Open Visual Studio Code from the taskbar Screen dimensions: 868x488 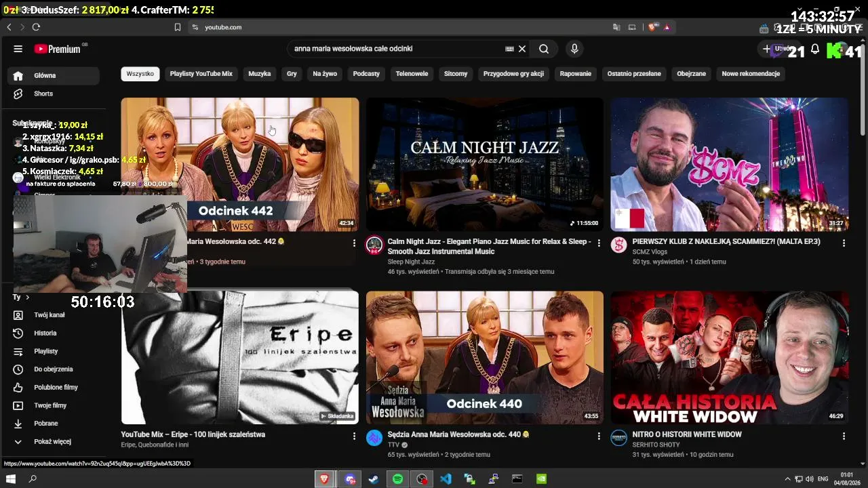click(446, 479)
